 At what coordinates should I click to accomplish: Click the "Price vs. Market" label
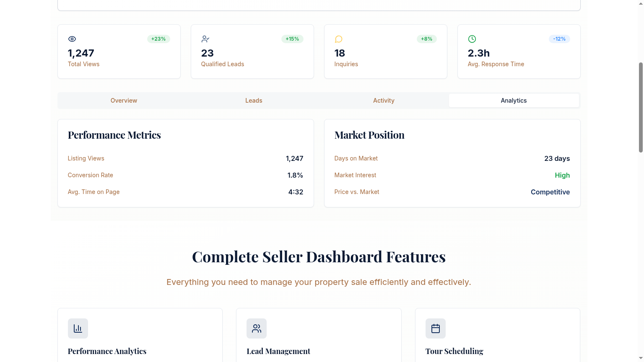pyautogui.click(x=357, y=192)
